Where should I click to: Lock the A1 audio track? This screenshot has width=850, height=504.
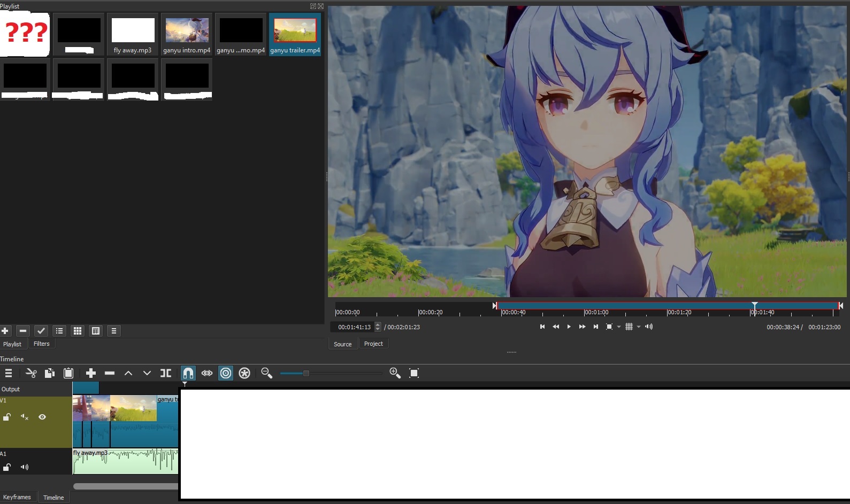click(x=7, y=467)
